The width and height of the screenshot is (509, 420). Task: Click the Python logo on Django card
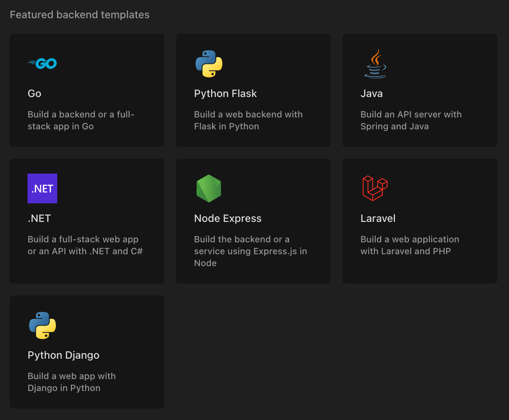[42, 325]
